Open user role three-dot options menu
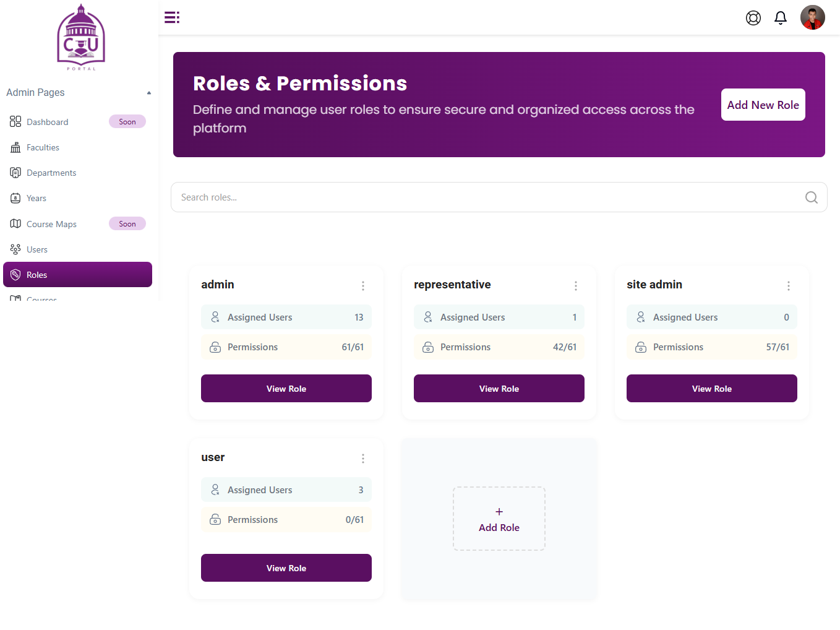This screenshot has width=840, height=630. coord(363,459)
